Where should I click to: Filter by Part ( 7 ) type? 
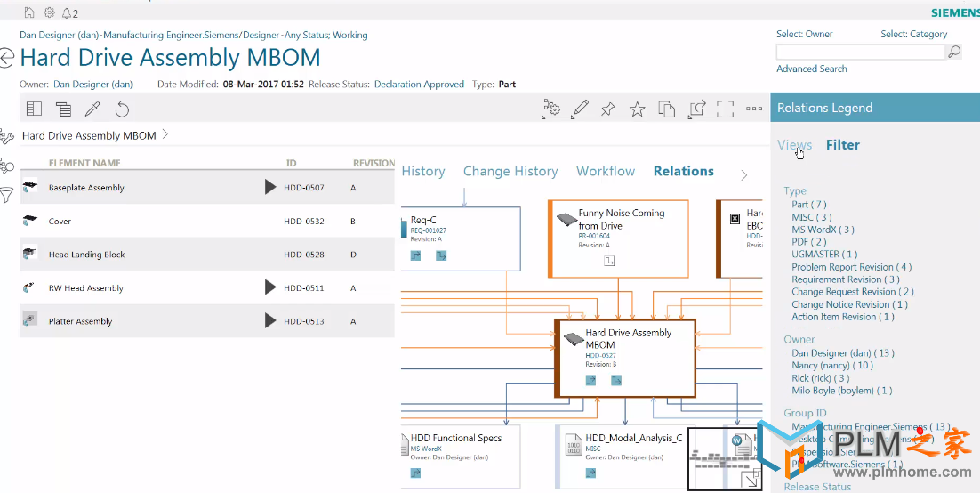pos(808,204)
